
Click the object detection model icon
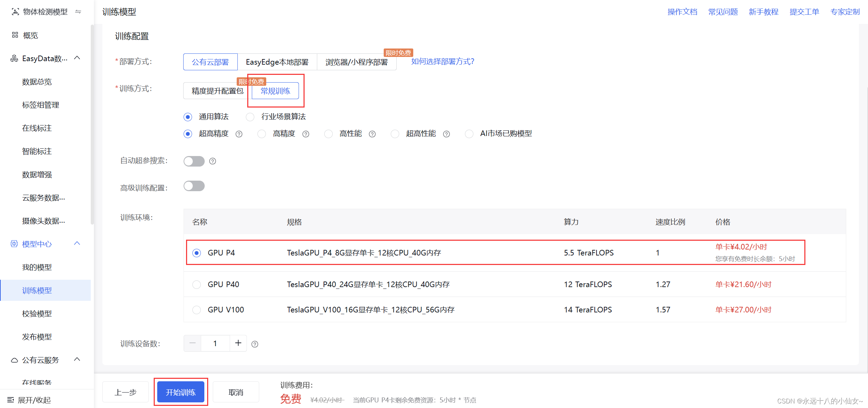[15, 12]
